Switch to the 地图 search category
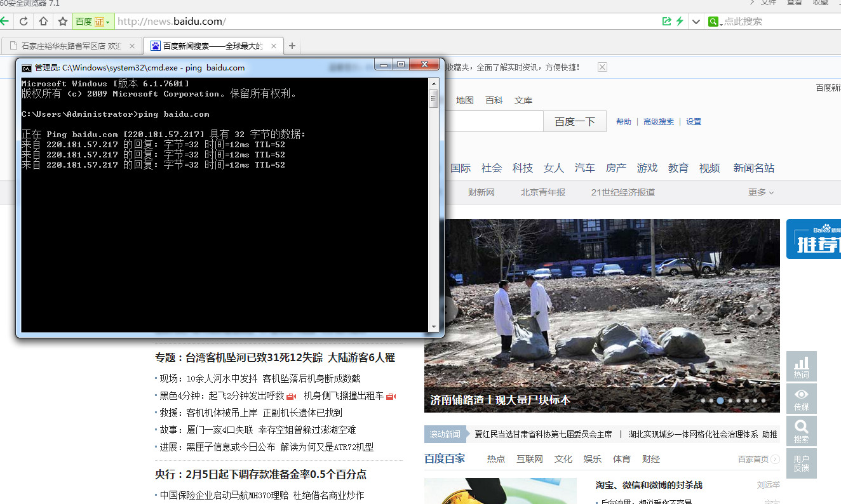Screen dimensions: 841x504 [x=465, y=100]
